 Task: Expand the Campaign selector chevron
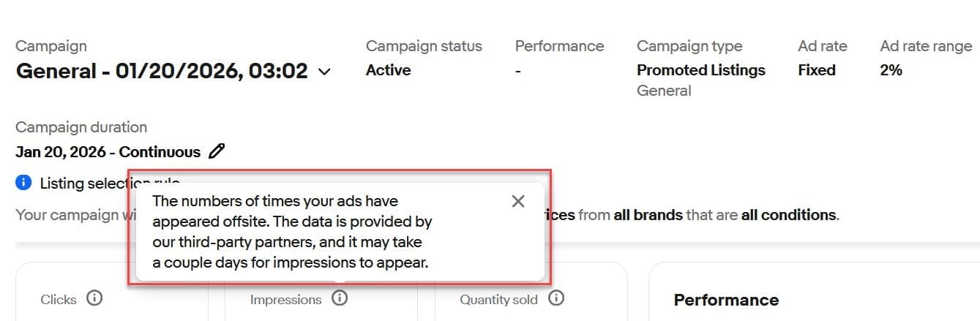pyautogui.click(x=324, y=72)
